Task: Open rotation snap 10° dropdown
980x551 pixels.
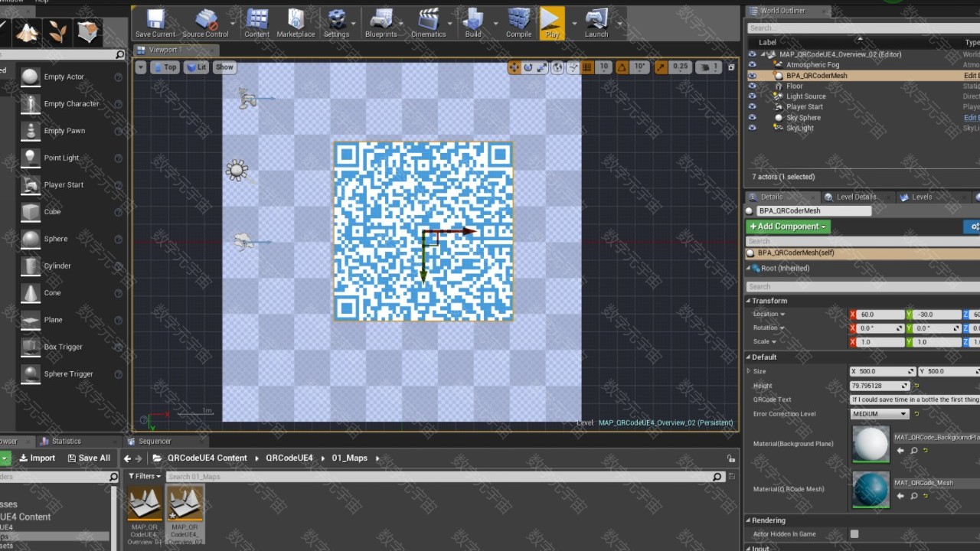Action: tap(640, 67)
